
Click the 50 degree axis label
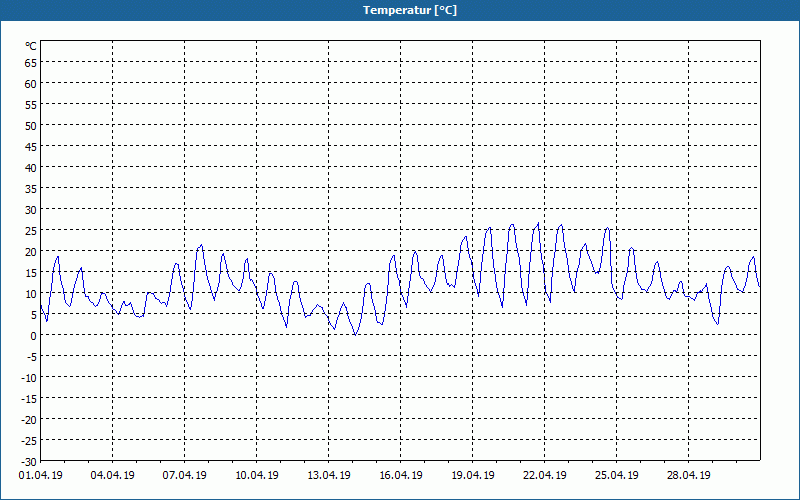[x=31, y=126]
